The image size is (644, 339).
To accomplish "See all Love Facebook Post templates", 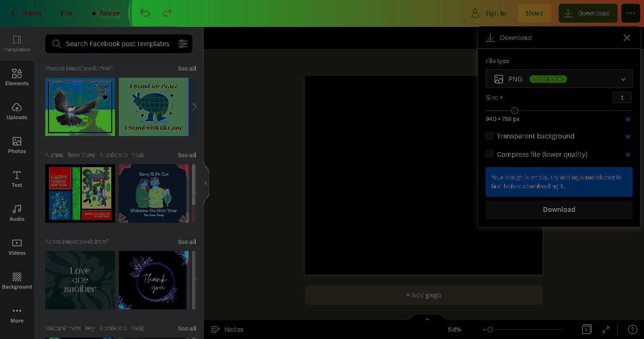I will [x=187, y=242].
